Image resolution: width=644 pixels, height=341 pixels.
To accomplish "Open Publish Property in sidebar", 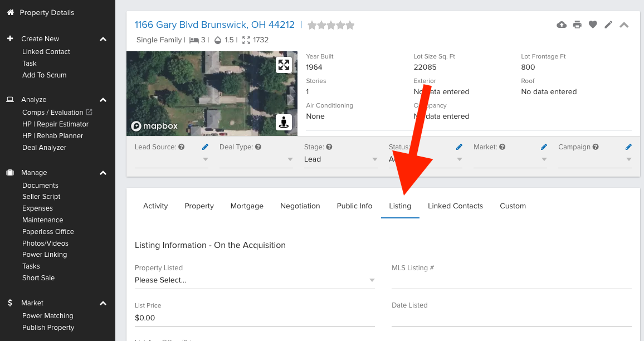I will [48, 328].
